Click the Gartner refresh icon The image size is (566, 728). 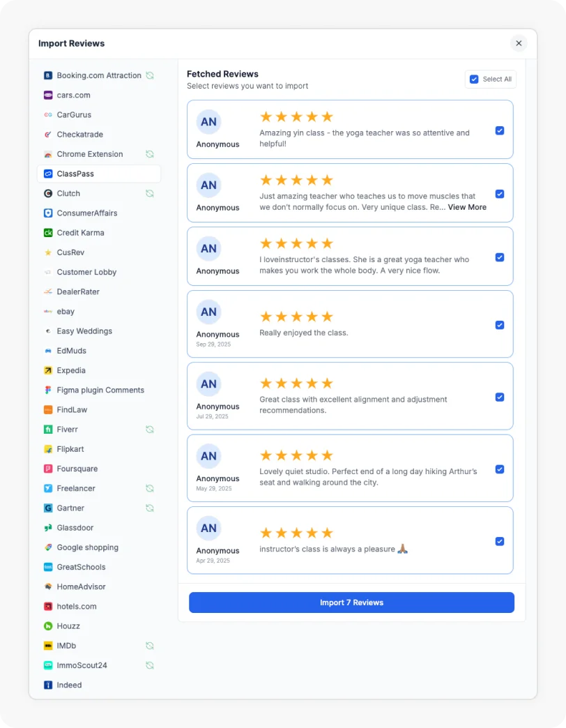pyautogui.click(x=150, y=508)
